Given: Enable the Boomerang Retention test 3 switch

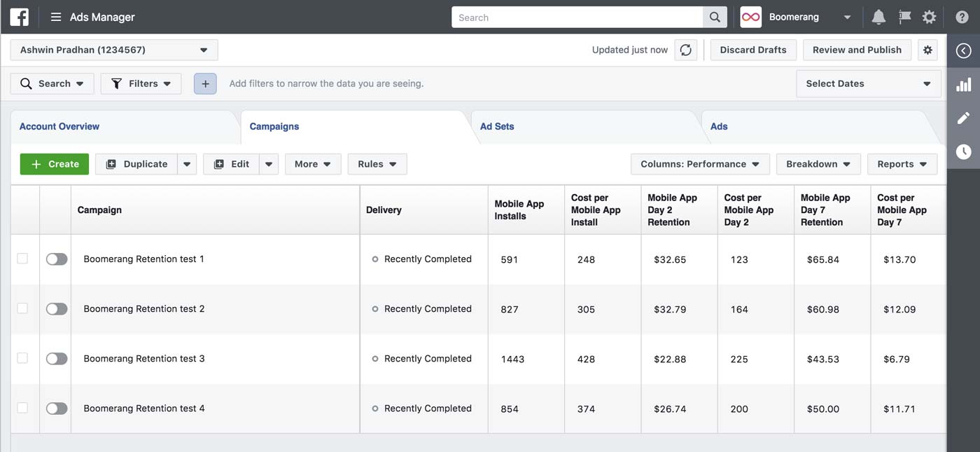Looking at the screenshot, I should tap(57, 359).
